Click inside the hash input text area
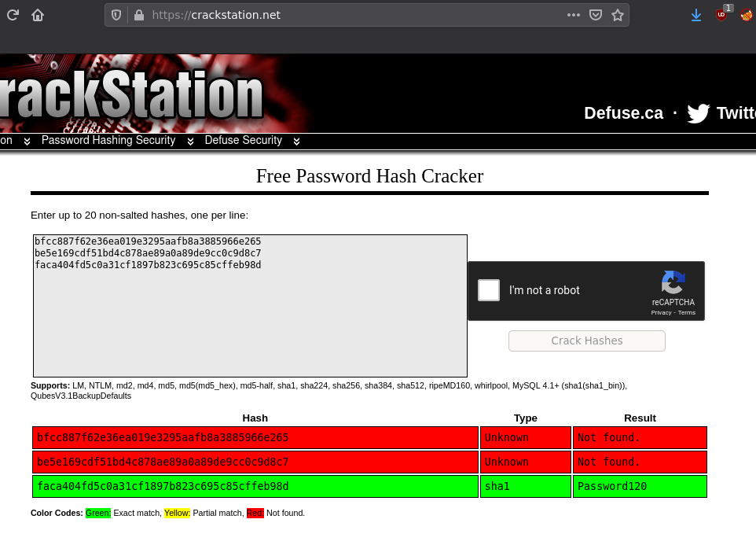Screen dimensions: 756x534 (250, 306)
